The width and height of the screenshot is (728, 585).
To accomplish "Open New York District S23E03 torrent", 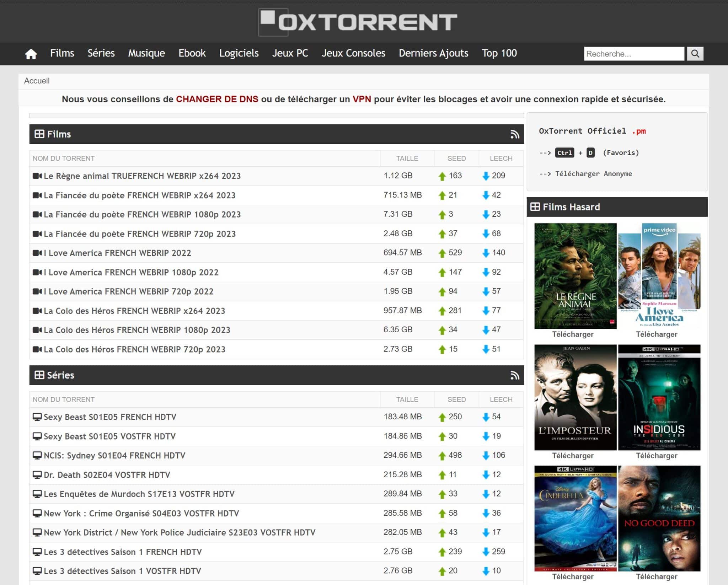I will [x=180, y=532].
